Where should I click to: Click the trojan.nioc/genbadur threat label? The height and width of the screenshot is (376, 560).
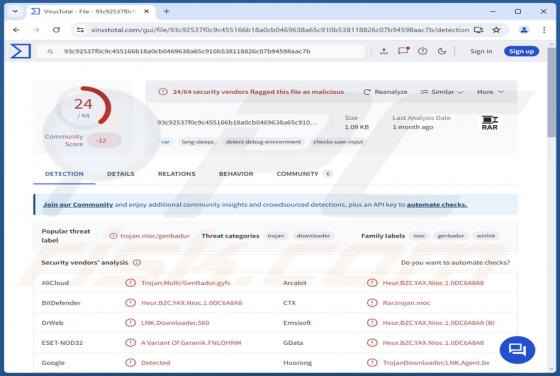pyautogui.click(x=155, y=236)
